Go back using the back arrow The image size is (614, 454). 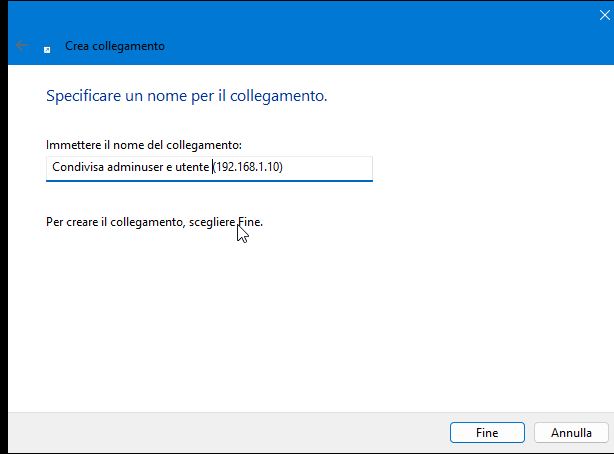pos(22,45)
